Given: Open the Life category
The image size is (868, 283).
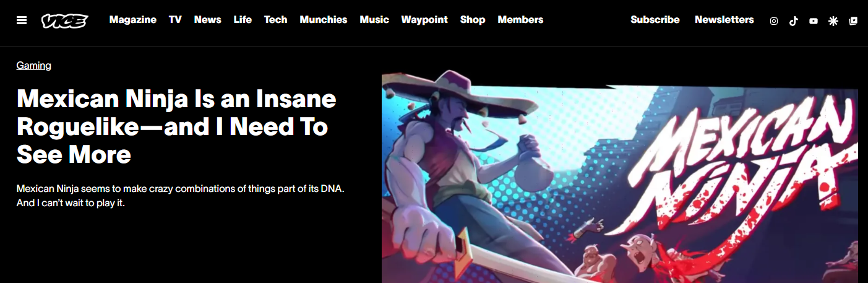Looking at the screenshot, I should coord(243,20).
